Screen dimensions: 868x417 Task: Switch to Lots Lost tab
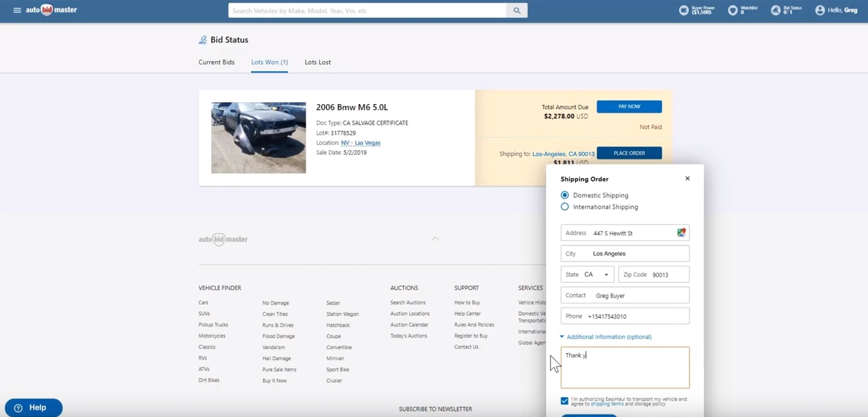tap(317, 62)
